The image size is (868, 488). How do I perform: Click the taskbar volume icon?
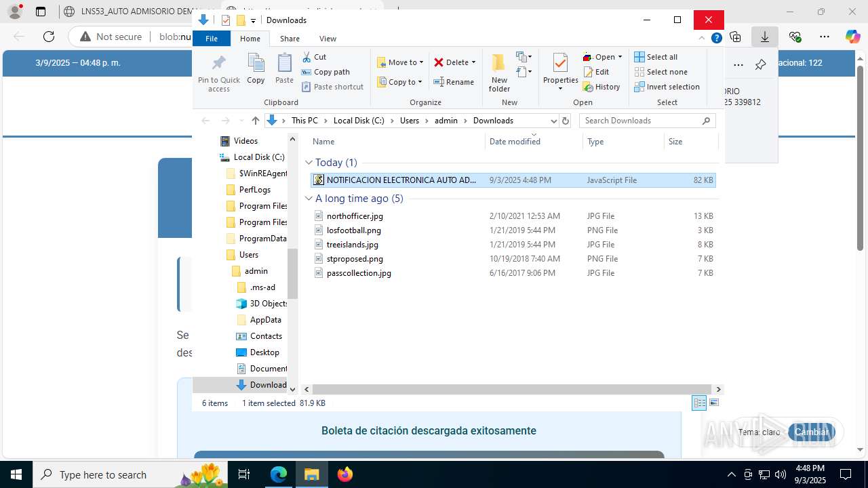(x=781, y=474)
